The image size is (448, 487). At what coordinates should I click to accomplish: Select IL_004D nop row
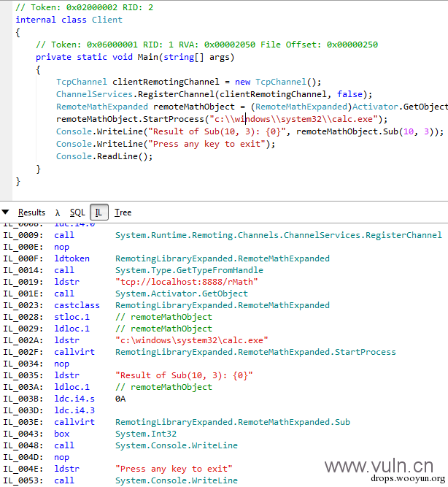click(x=36, y=457)
